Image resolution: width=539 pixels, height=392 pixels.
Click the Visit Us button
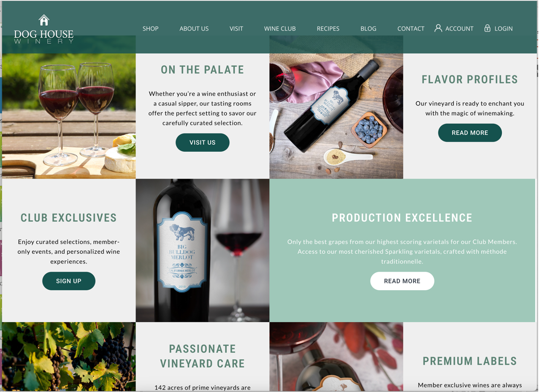(x=202, y=143)
